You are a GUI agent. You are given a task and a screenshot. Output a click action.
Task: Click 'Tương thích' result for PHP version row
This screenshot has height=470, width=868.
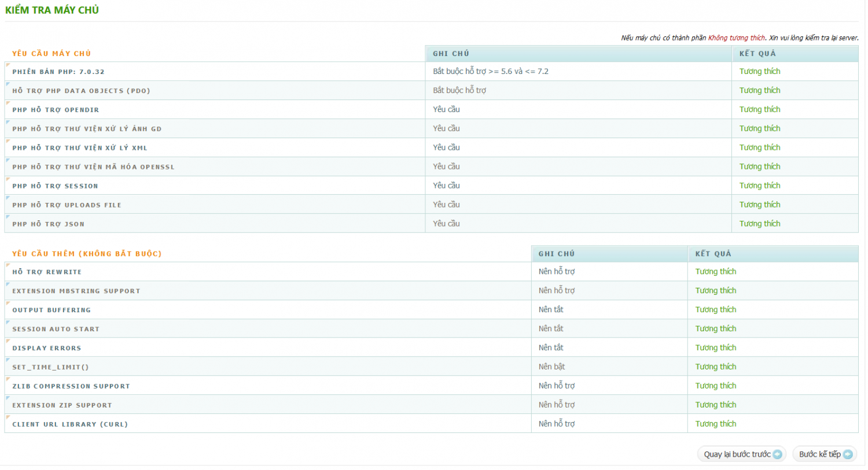click(x=760, y=71)
